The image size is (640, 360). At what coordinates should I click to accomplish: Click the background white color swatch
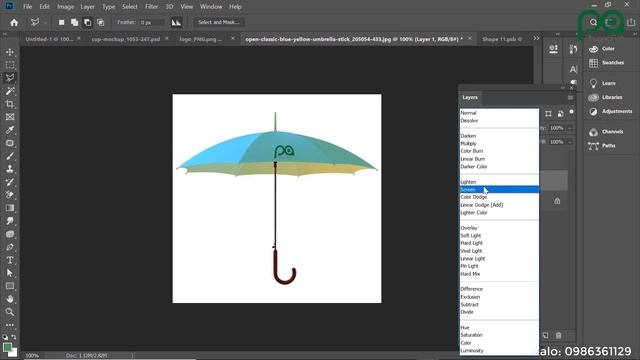click(14, 353)
